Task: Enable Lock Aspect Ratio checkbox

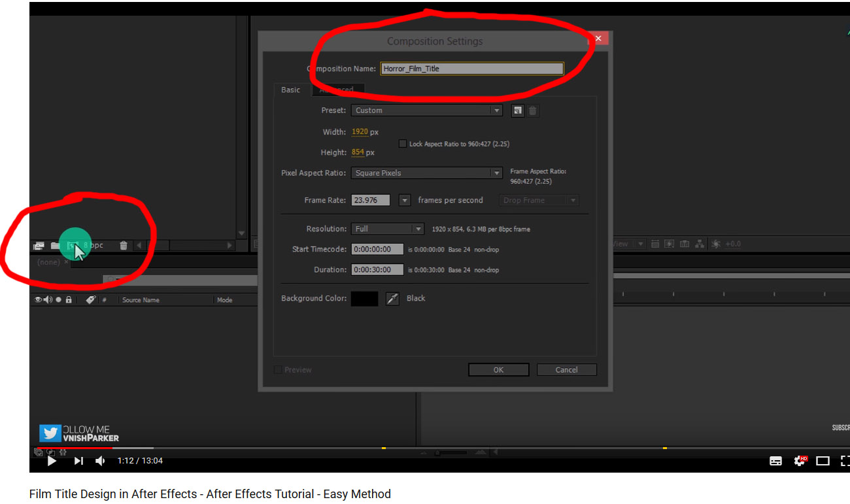Action: tap(403, 144)
